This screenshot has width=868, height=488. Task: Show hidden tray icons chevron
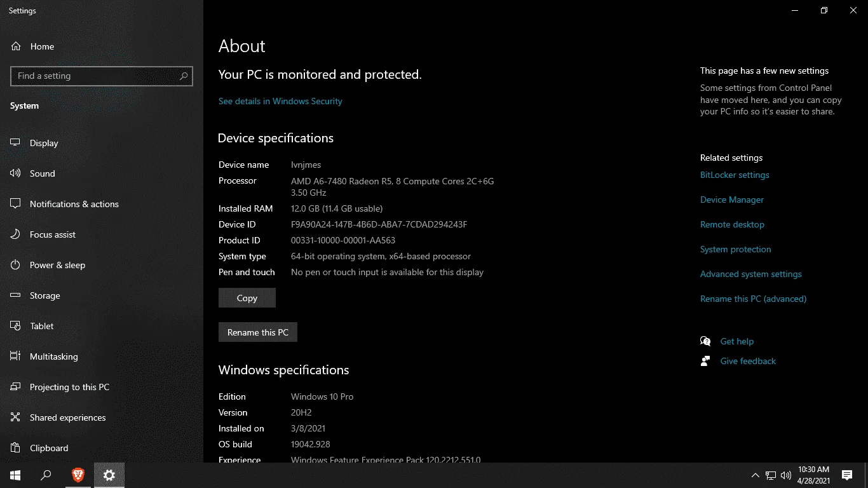(x=756, y=475)
